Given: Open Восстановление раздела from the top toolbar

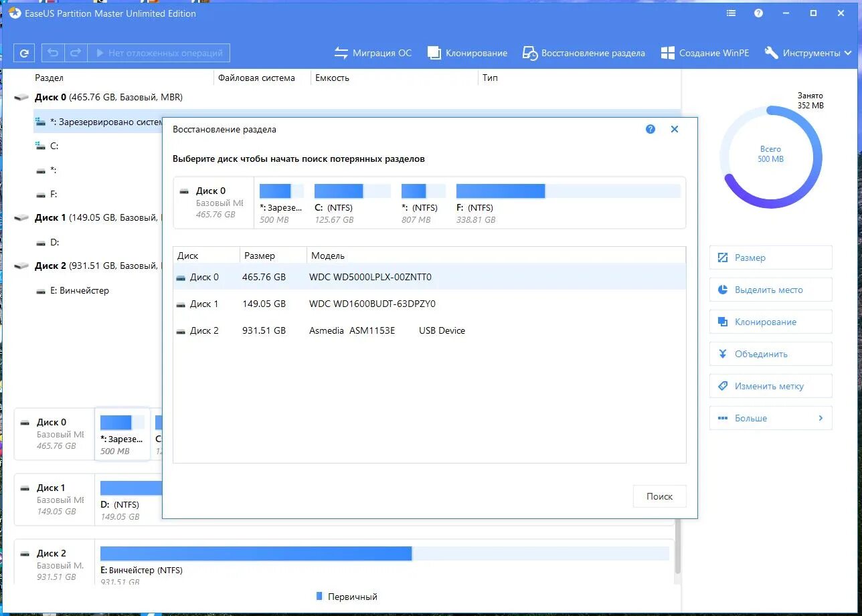Looking at the screenshot, I should point(584,53).
